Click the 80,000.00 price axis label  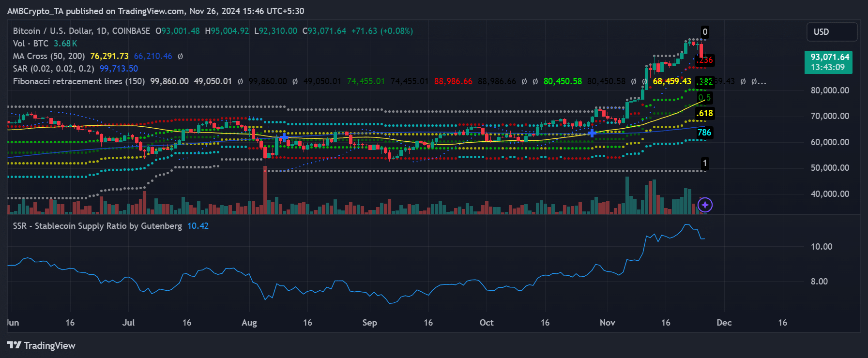tap(830, 90)
